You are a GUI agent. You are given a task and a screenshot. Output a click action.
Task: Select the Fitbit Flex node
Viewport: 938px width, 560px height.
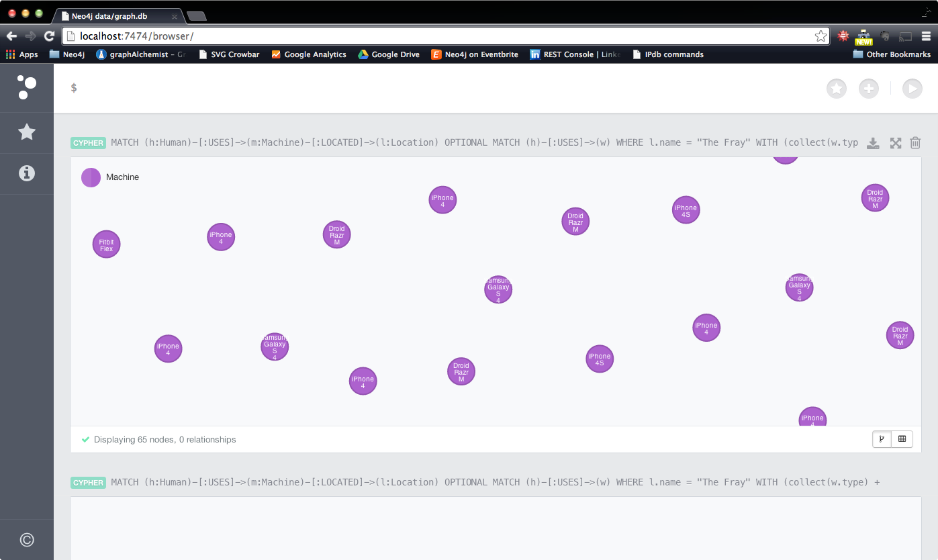[x=106, y=244]
